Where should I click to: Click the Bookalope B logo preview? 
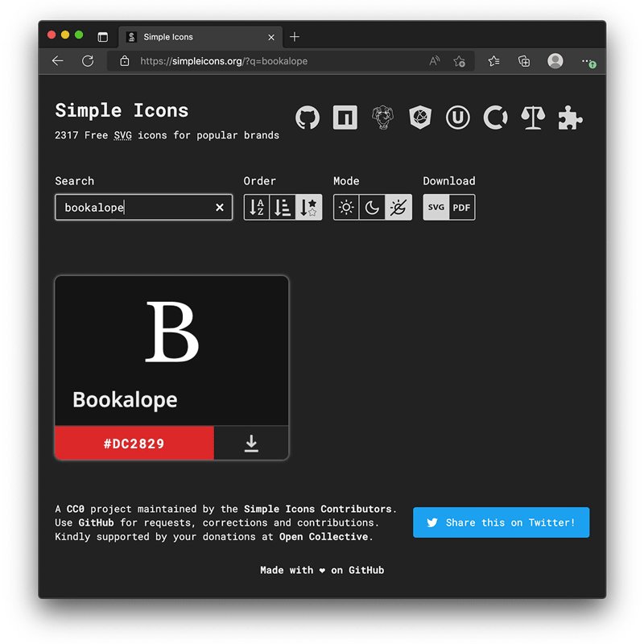click(172, 332)
